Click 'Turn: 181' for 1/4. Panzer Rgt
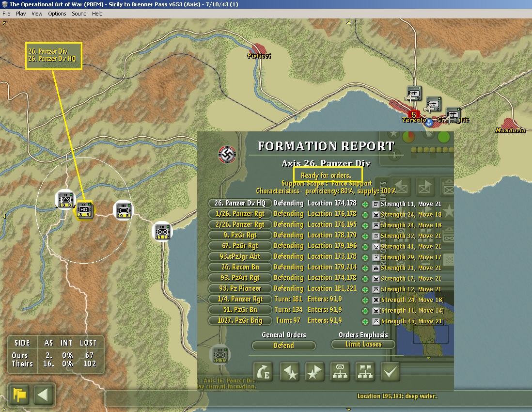The width and height of the screenshot is (532, 412). coord(288,299)
